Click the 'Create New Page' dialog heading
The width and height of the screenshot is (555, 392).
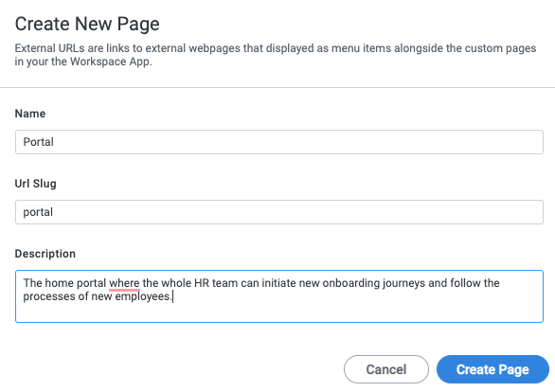pos(87,24)
